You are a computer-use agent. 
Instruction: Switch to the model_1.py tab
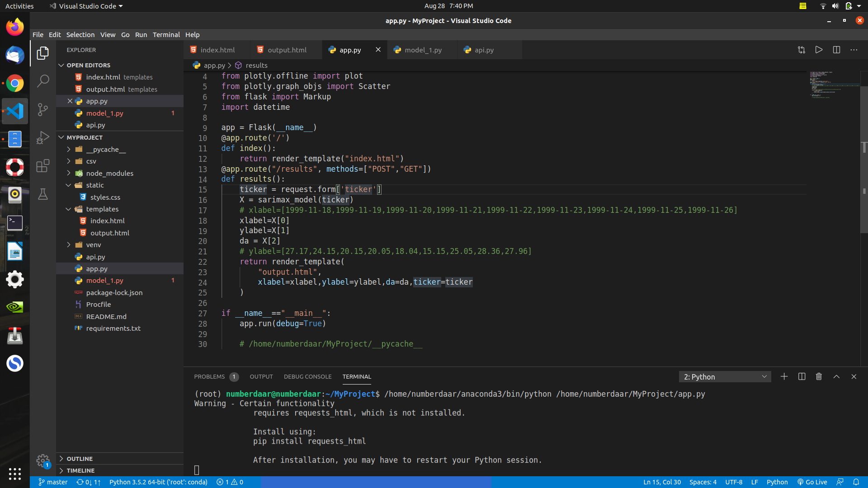(x=423, y=50)
